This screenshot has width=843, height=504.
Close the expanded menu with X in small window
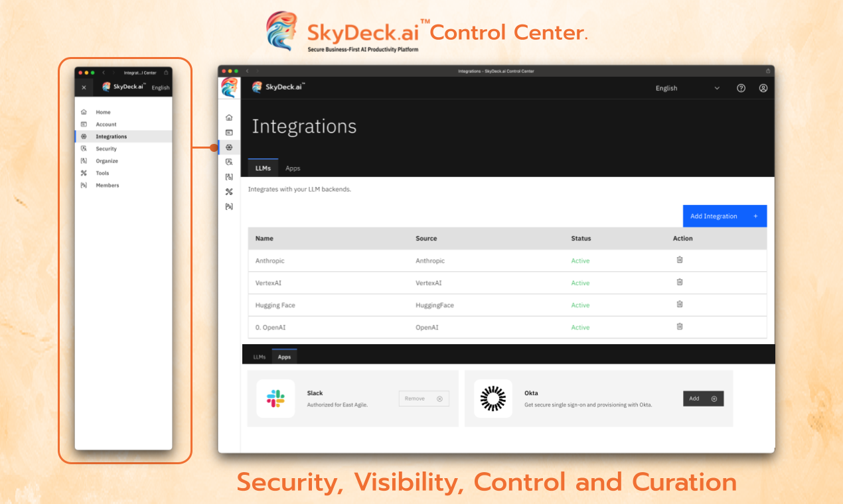(x=84, y=88)
